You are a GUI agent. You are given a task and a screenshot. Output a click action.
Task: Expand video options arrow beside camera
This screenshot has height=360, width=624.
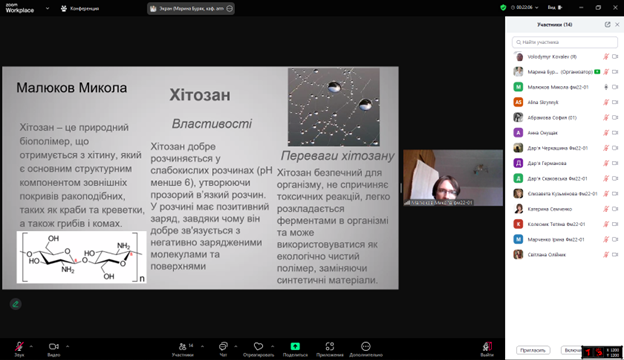(67, 346)
